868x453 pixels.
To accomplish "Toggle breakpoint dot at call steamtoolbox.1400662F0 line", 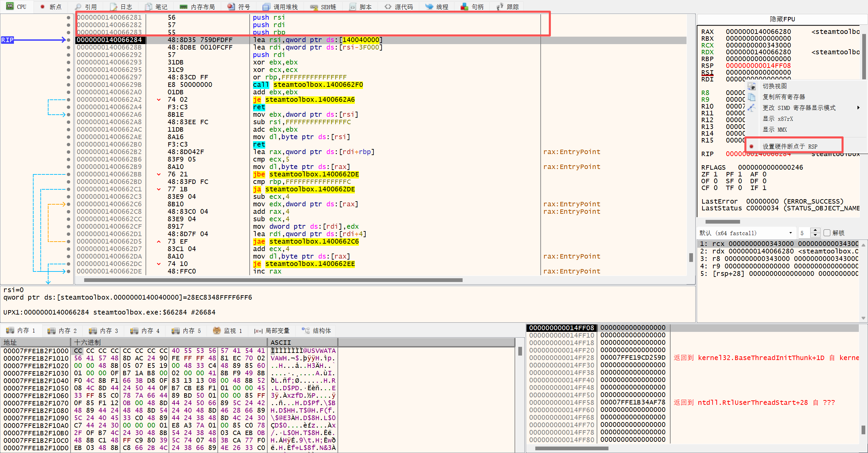I will [x=69, y=85].
